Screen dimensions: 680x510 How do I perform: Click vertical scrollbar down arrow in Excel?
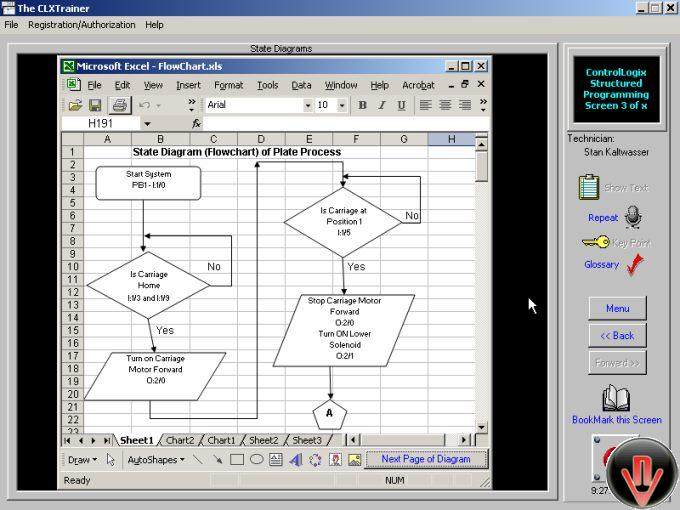pyautogui.click(x=481, y=427)
